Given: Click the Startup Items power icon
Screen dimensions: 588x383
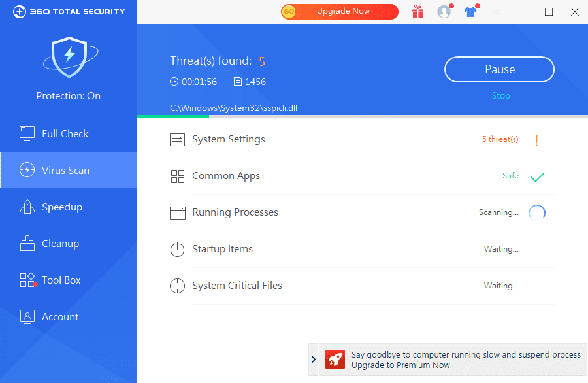Looking at the screenshot, I should (x=177, y=249).
